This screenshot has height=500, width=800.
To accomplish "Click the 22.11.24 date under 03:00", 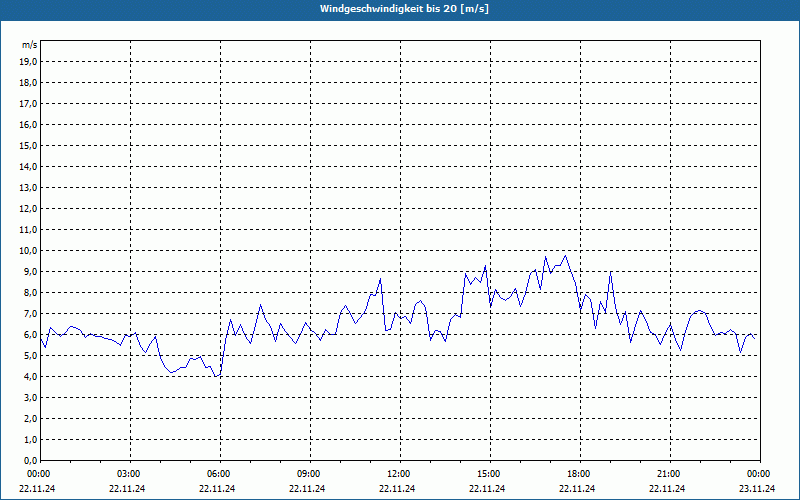I will (x=127, y=488).
